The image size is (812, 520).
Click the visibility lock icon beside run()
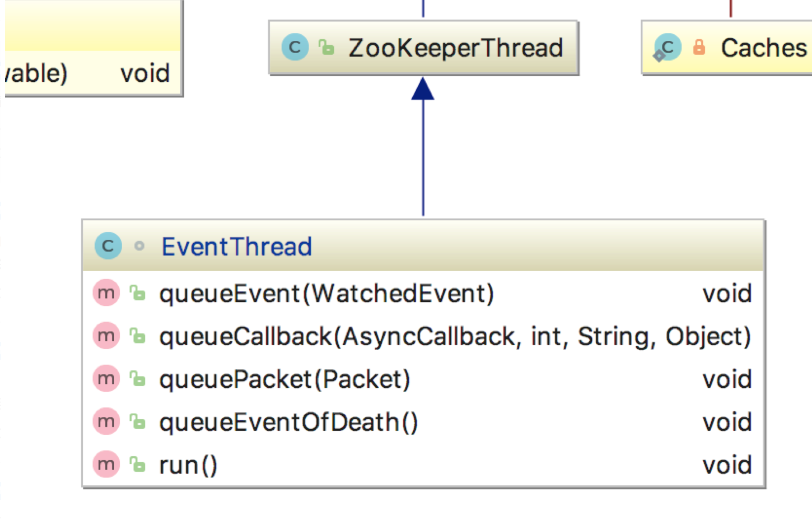(138, 465)
